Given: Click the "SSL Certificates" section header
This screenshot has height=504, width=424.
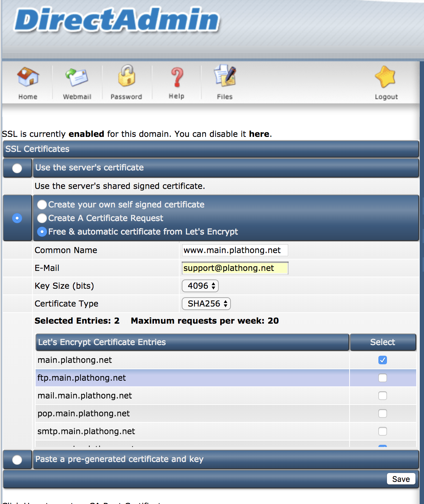Looking at the screenshot, I should [x=211, y=149].
